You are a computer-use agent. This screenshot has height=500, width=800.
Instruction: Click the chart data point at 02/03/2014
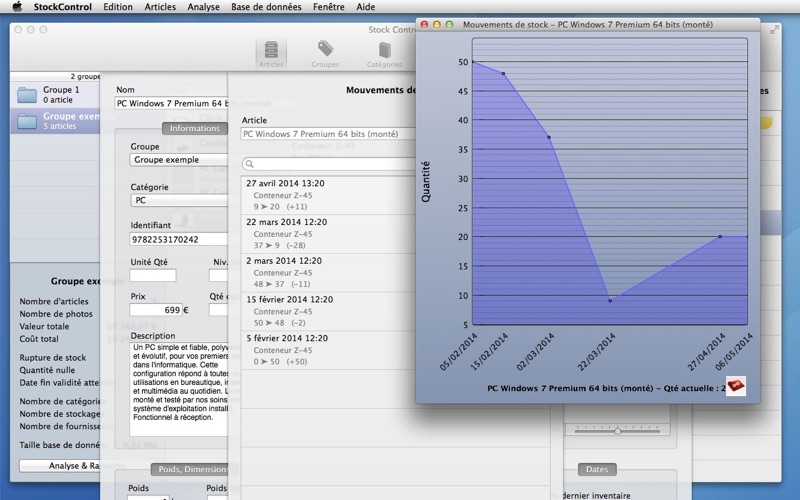[x=549, y=137]
